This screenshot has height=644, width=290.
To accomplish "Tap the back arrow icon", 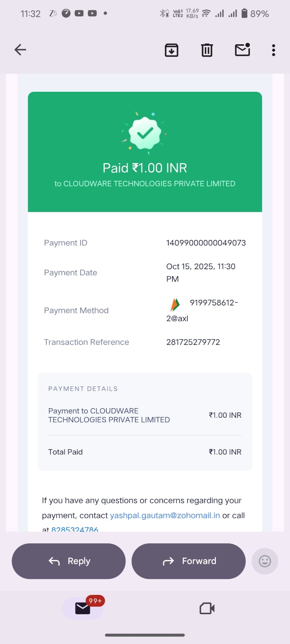I will [20, 50].
